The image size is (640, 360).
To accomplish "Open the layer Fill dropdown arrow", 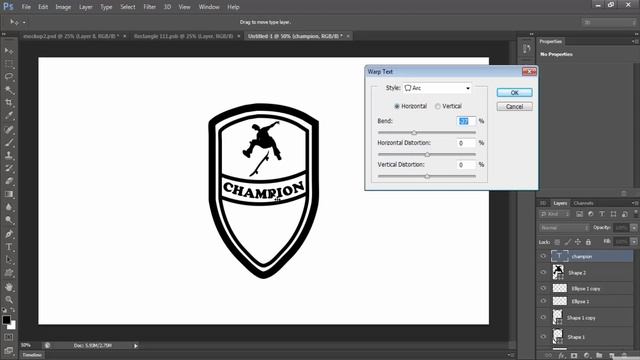I will point(634,242).
